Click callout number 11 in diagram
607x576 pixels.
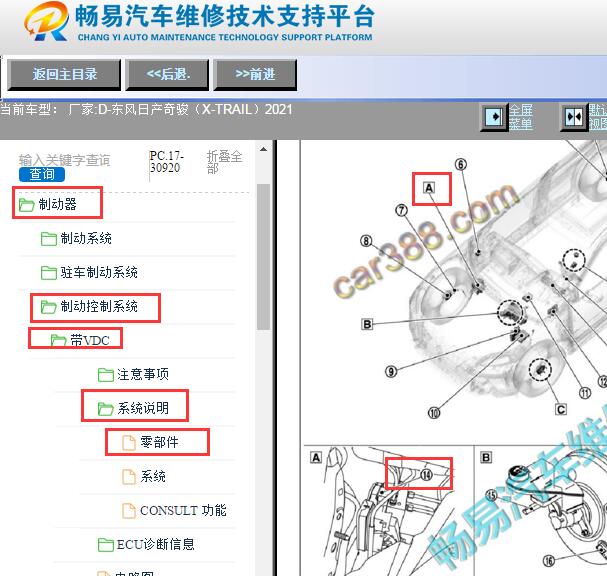585,393
